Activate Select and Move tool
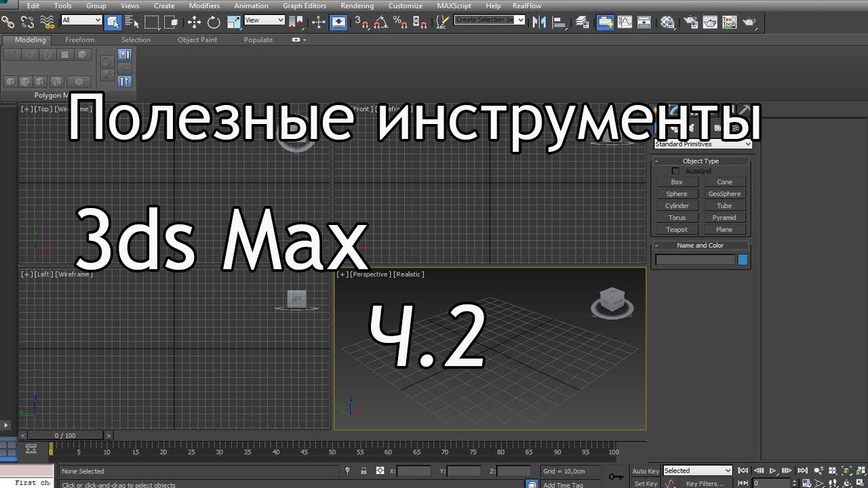 (194, 22)
